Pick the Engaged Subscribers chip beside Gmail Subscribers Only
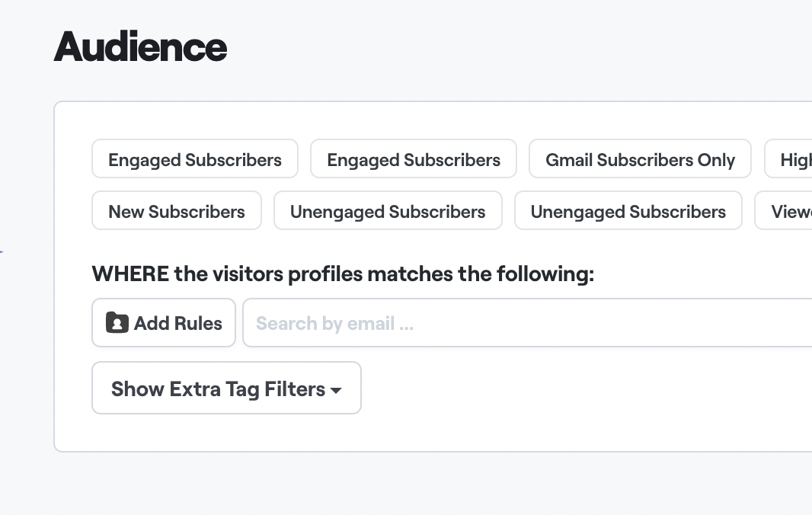This screenshot has width=812, height=515. click(414, 160)
